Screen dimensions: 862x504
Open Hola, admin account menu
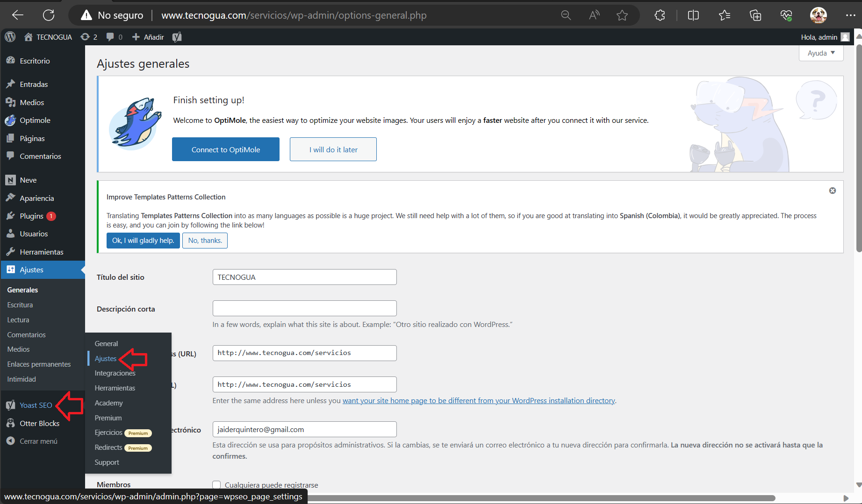click(x=825, y=37)
